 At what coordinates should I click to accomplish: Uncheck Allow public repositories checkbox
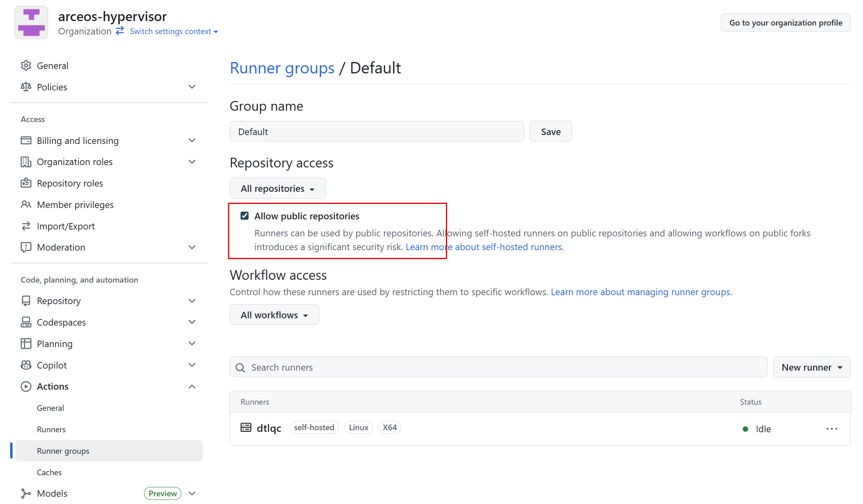[245, 216]
